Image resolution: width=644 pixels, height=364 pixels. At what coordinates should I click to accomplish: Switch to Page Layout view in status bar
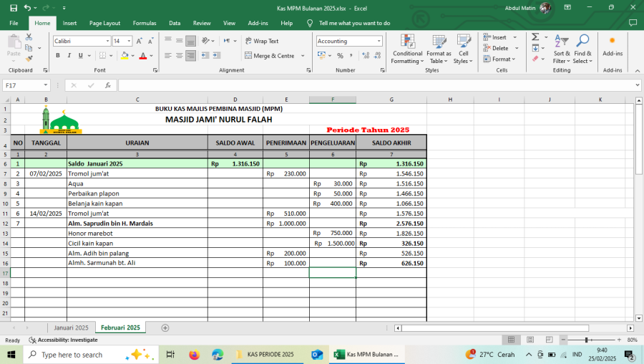527,340
